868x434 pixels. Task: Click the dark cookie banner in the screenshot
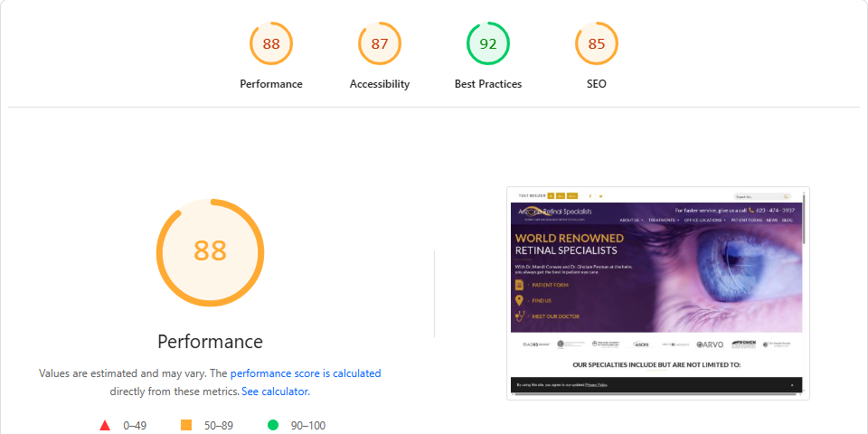tap(656, 385)
